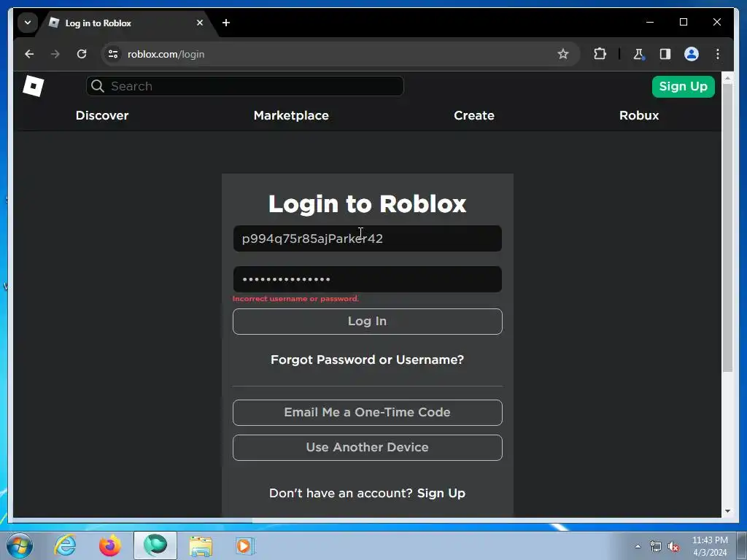Focus the username input field
747x560 pixels.
point(368,238)
